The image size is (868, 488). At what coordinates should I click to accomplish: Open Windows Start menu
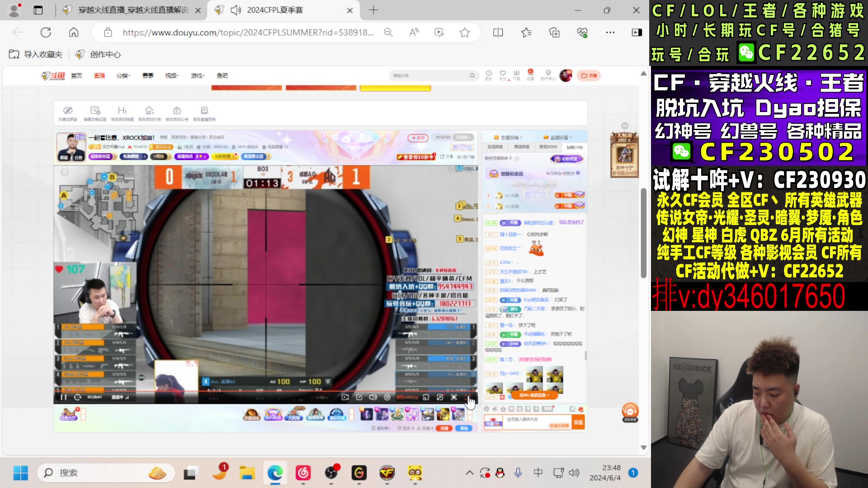point(20,473)
